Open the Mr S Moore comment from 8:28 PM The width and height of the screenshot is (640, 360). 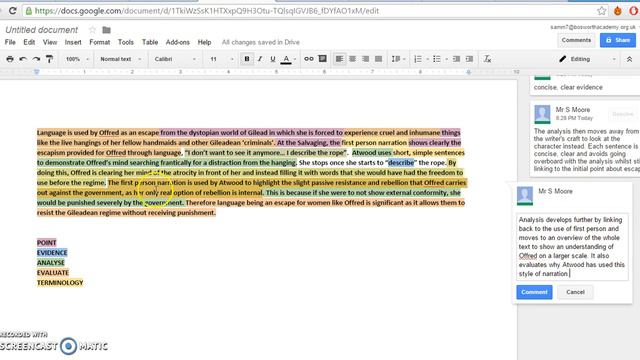(x=584, y=139)
